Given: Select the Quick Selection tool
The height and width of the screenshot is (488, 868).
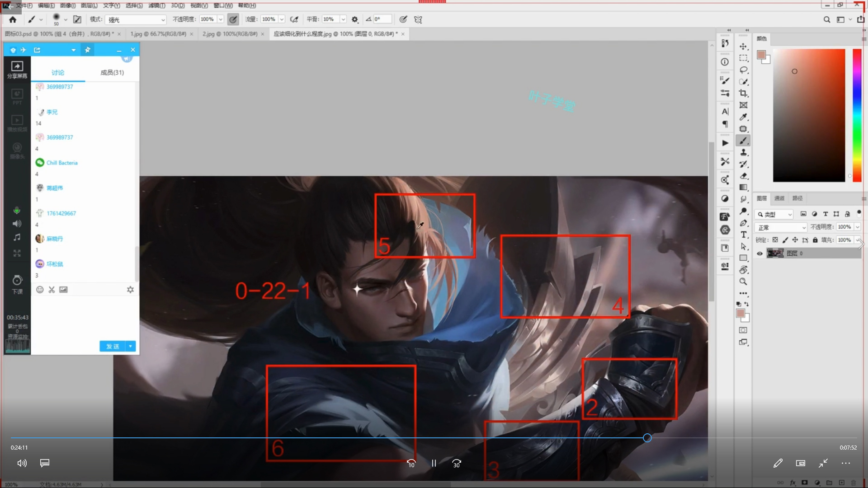Looking at the screenshot, I should [743, 82].
